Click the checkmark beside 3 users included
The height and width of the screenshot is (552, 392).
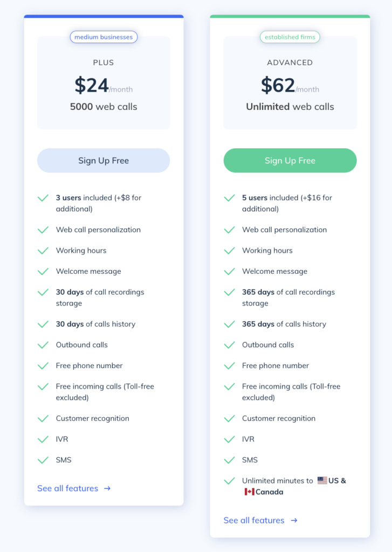tap(43, 198)
